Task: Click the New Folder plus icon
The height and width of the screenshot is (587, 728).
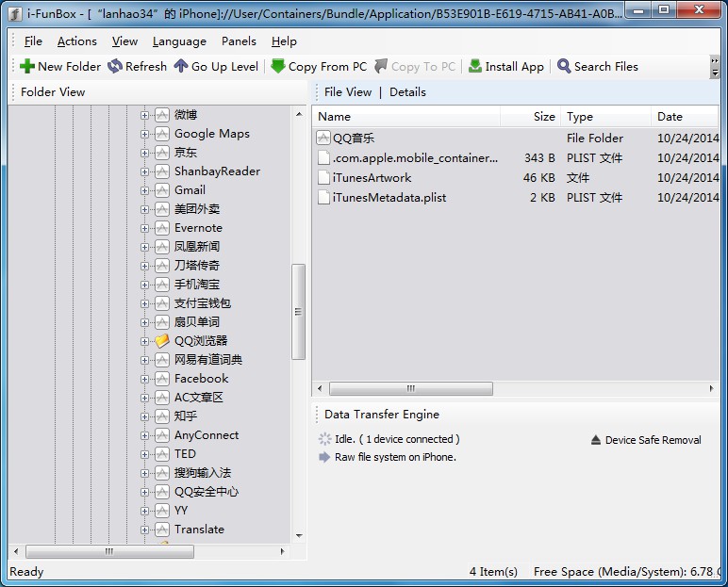Action: 27,66
